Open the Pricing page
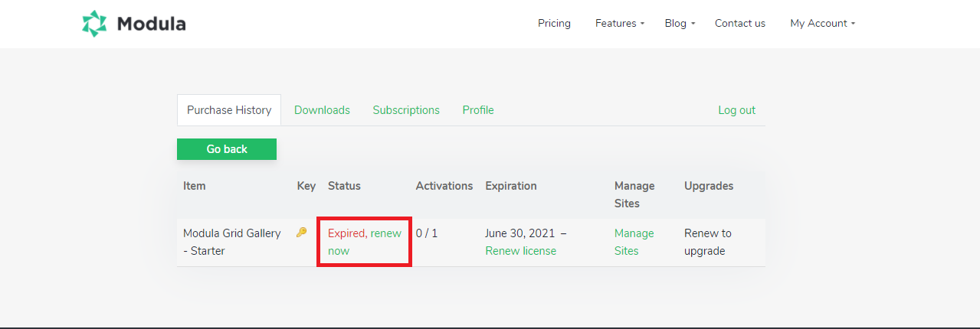This screenshot has height=329, width=980. (554, 23)
